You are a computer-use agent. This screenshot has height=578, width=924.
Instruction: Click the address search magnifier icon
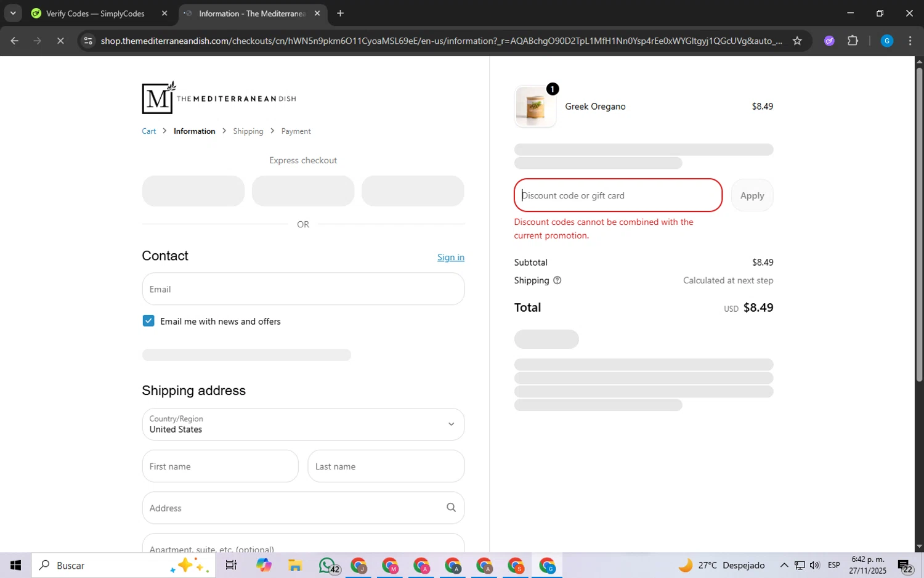click(x=451, y=507)
